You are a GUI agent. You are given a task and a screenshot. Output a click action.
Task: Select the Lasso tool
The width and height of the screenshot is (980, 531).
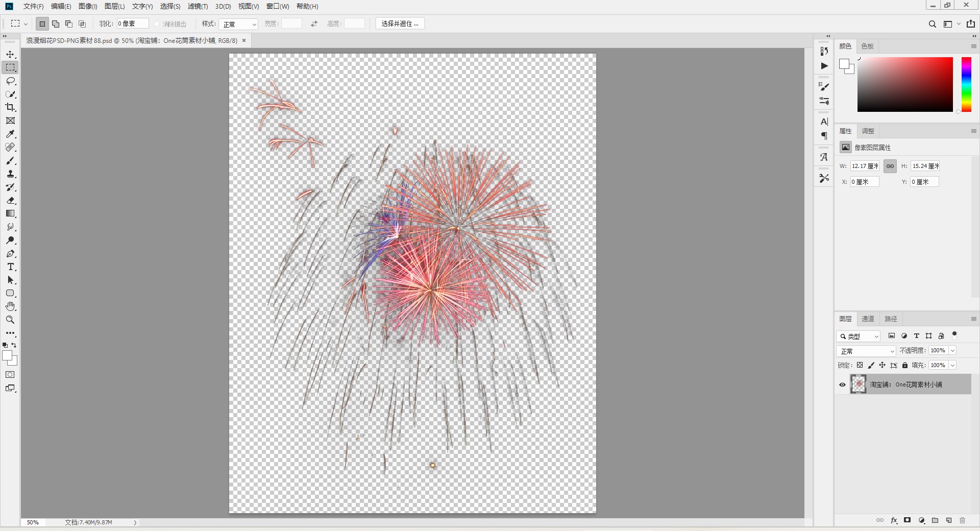10,81
